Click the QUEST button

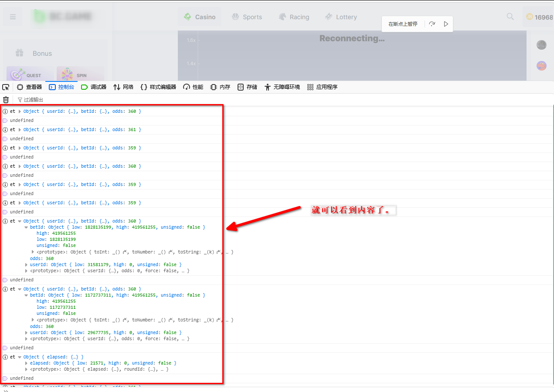(x=30, y=74)
